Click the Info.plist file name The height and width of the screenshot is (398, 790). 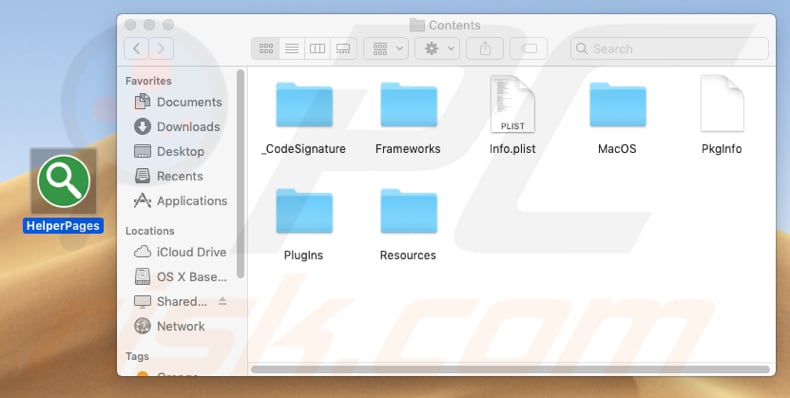tap(512, 149)
